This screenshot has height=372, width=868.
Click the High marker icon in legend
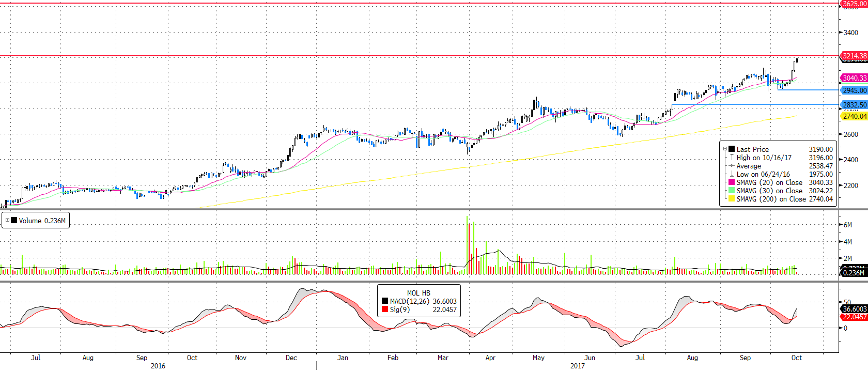(x=732, y=158)
